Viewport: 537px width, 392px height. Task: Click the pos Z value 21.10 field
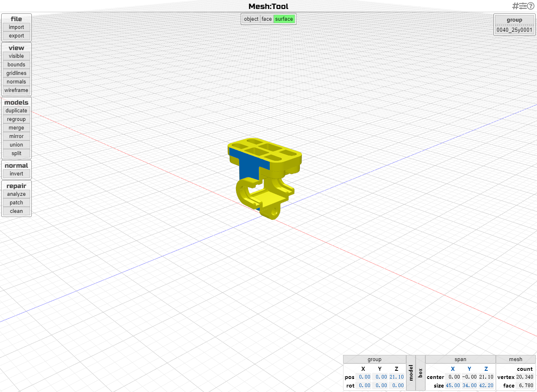pyautogui.click(x=396, y=377)
